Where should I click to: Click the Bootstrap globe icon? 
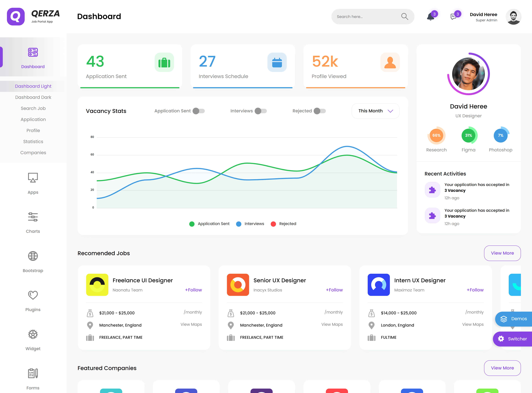[x=33, y=256]
